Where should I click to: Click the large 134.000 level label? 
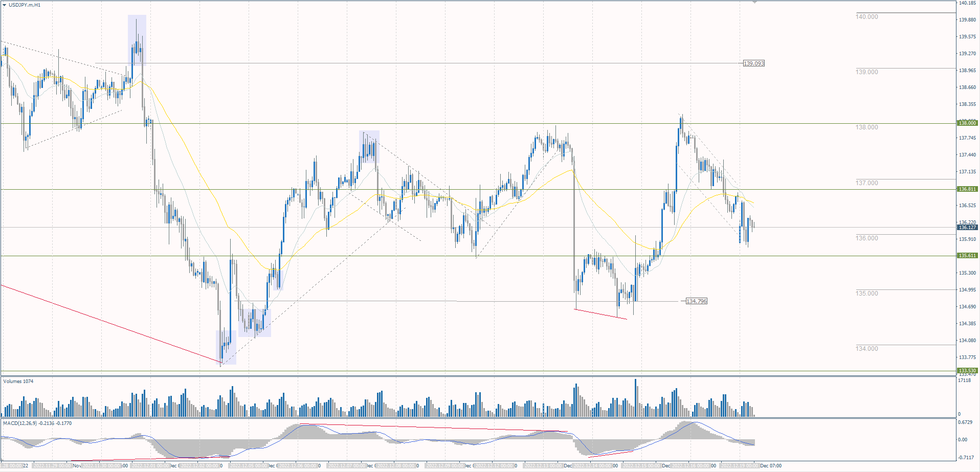pos(866,349)
